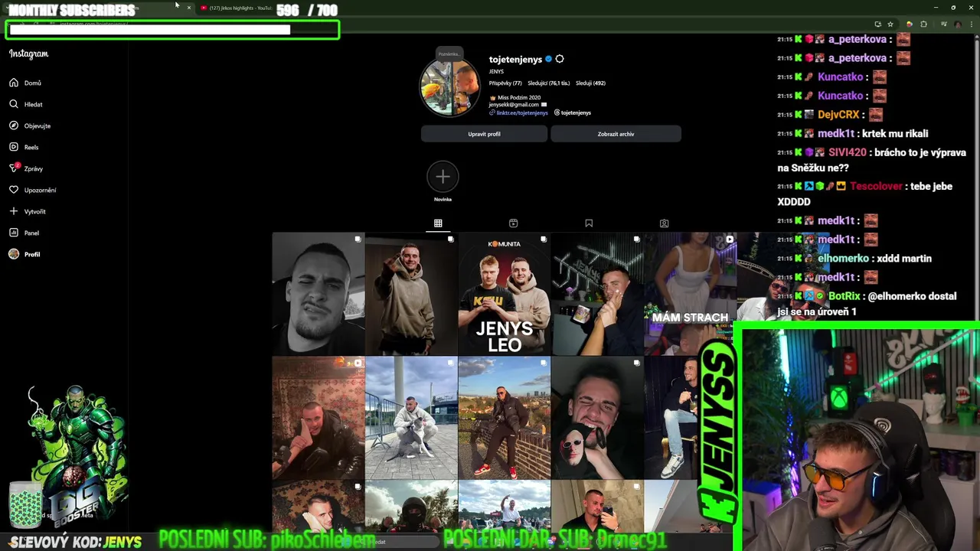Screen dimensions: 980x551
Task: Open JENYS LEO Komunita post
Action: pos(504,294)
